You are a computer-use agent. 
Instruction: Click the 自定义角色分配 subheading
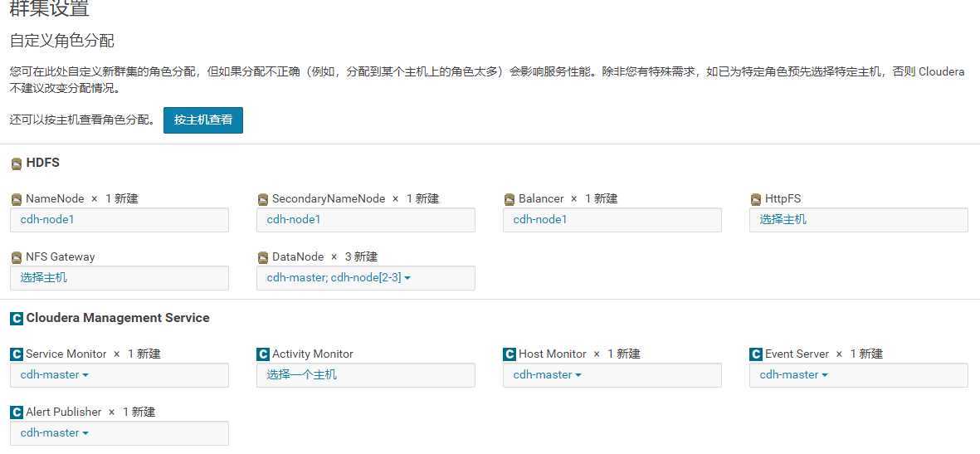pyautogui.click(x=62, y=41)
